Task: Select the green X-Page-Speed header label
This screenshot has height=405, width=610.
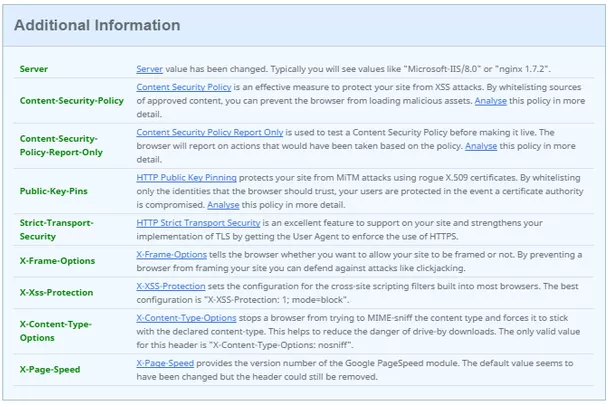Action: 50,370
